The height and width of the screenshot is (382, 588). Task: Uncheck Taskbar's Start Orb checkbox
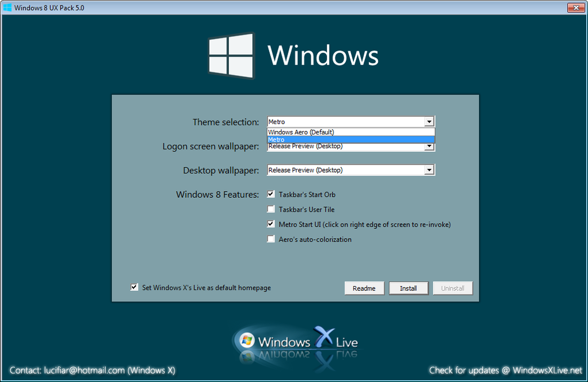pyautogui.click(x=271, y=194)
